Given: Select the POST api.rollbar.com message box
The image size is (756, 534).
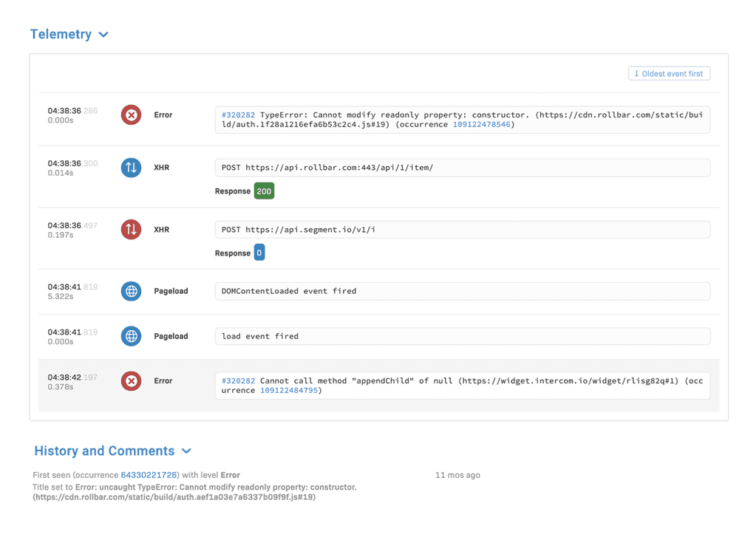Looking at the screenshot, I should coord(462,168).
